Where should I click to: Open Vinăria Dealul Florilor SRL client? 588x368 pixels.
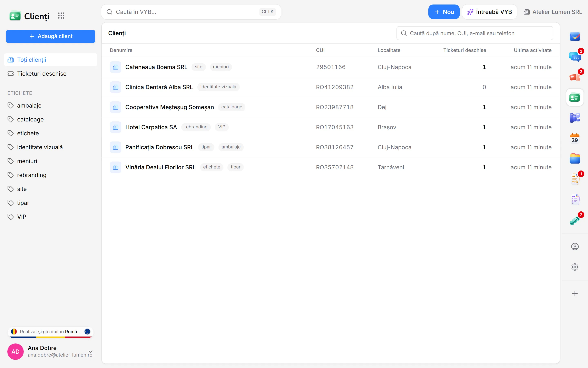tap(331, 167)
